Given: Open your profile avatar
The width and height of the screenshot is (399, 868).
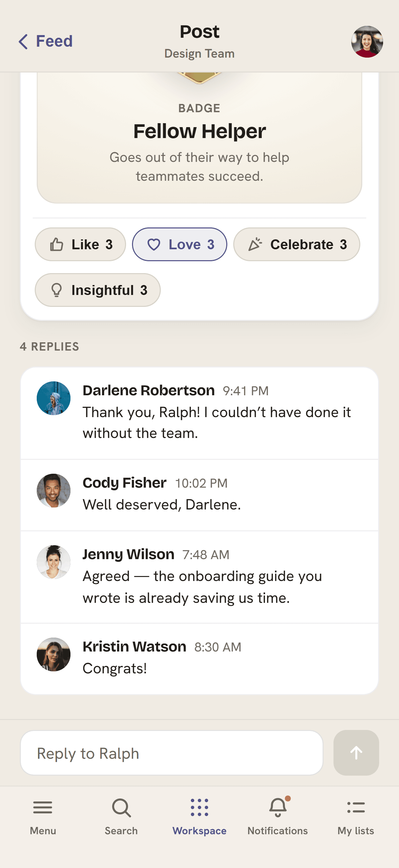Looking at the screenshot, I should click(x=367, y=42).
